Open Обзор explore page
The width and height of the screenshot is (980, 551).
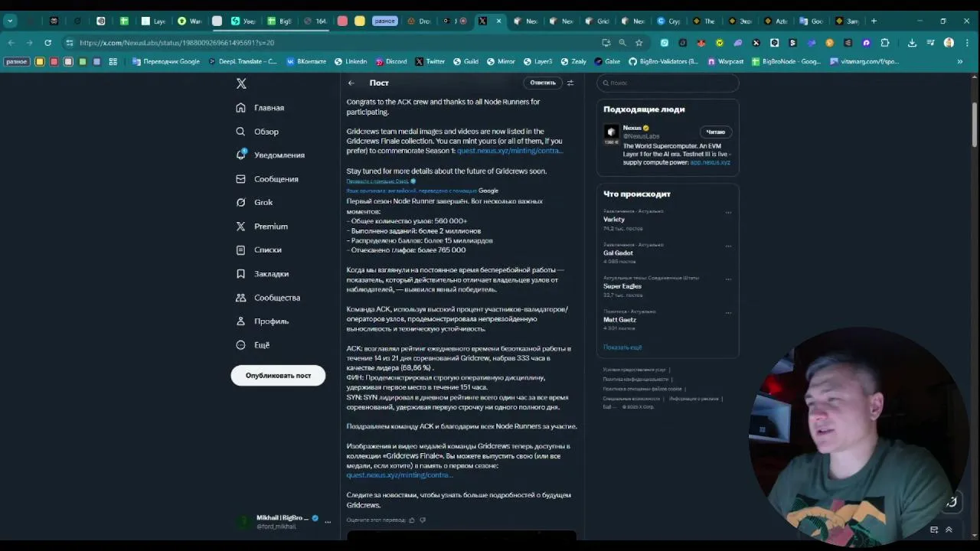(257, 132)
